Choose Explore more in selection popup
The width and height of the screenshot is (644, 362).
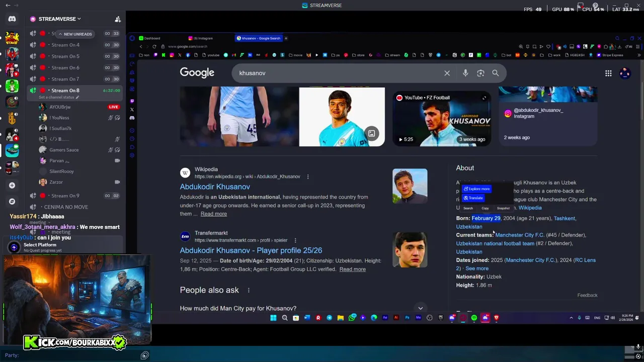coord(477,189)
